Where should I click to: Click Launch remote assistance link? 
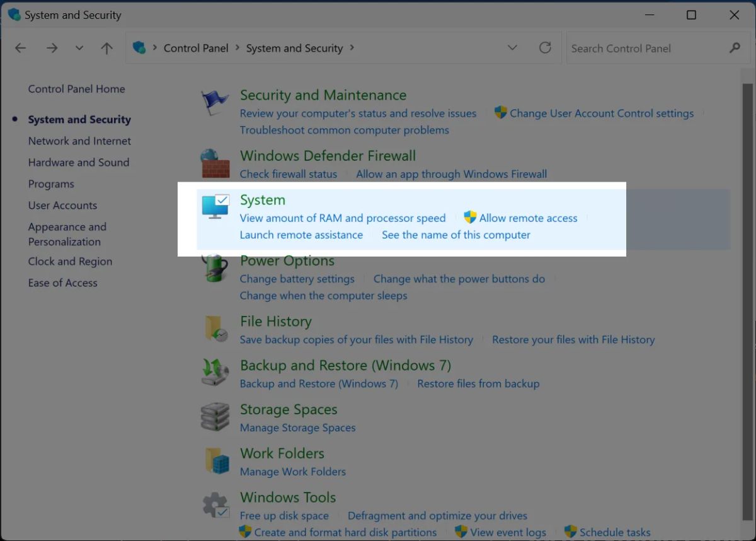pyautogui.click(x=301, y=235)
